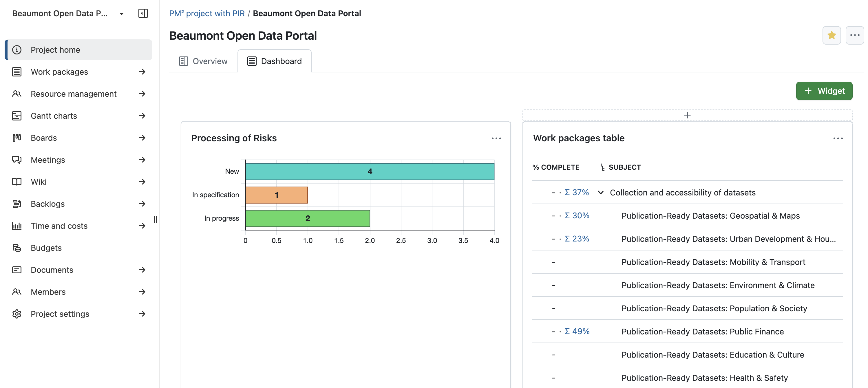This screenshot has height=388, width=868.
Task: Click the plus to add widget area
Action: tap(687, 115)
